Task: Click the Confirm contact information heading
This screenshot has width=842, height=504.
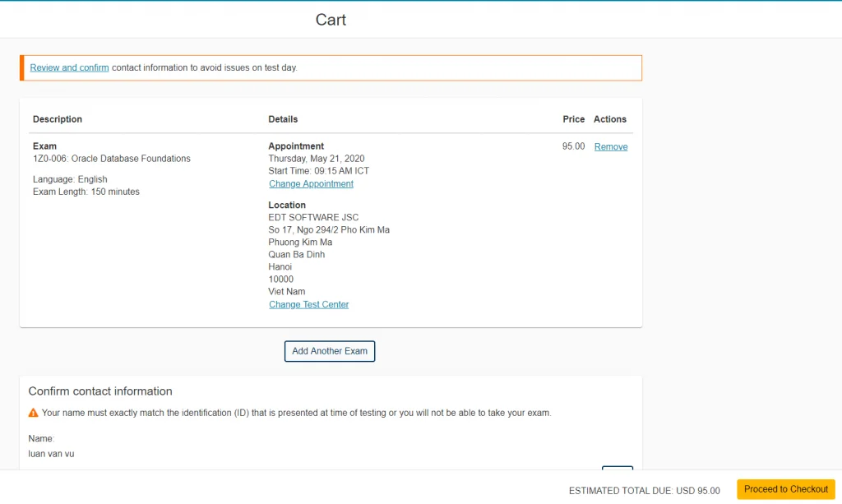Action: tap(100, 391)
